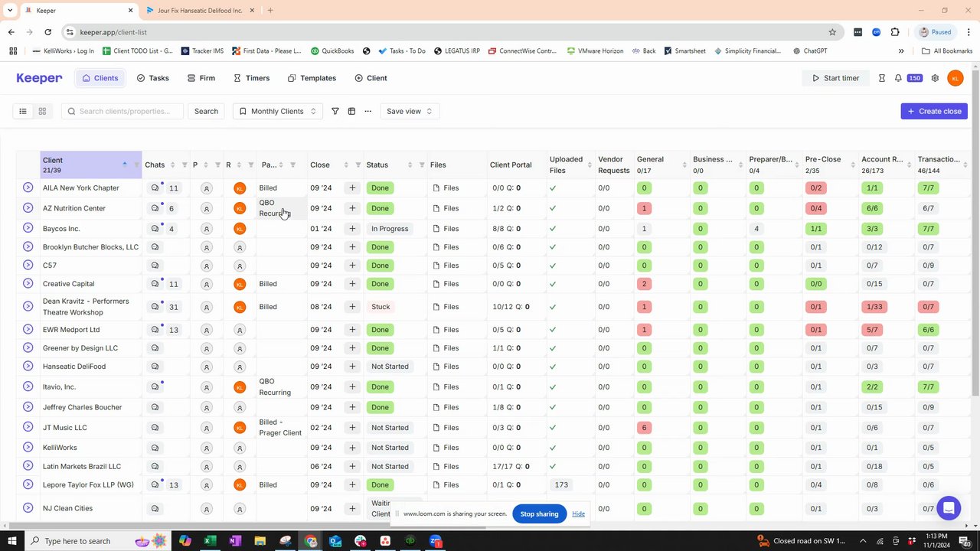Viewport: 980px width, 551px height.
Task: Click the Search button
Action: [x=206, y=111]
